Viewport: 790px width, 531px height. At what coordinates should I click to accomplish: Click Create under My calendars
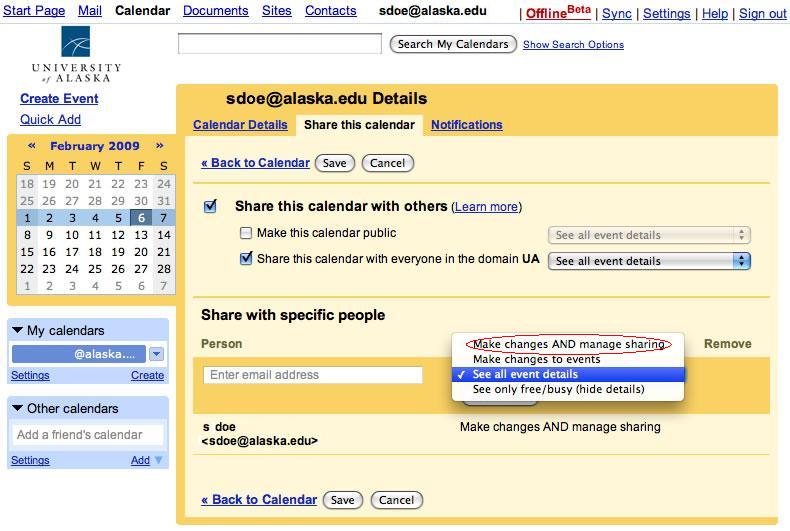click(x=147, y=375)
